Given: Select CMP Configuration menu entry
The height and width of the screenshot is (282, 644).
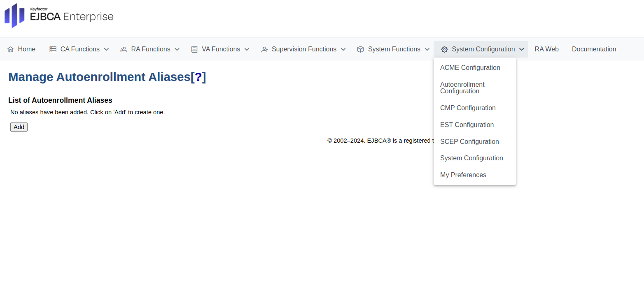Looking at the screenshot, I should point(468,108).
